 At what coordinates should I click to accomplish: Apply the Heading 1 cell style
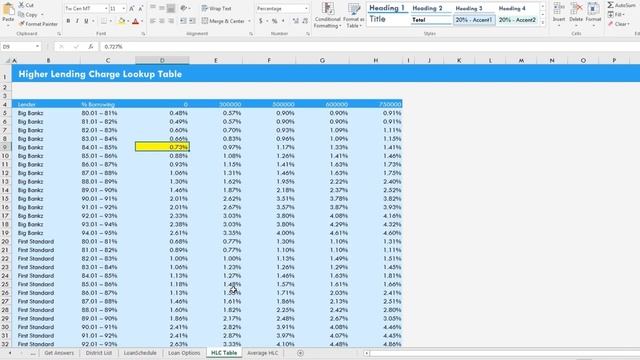pos(387,8)
